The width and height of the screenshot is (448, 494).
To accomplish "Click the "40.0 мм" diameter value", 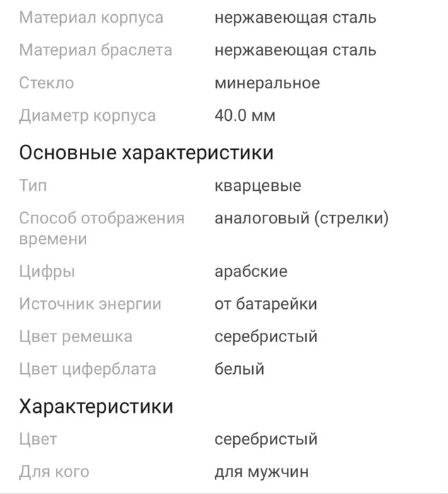I will click(x=245, y=115).
